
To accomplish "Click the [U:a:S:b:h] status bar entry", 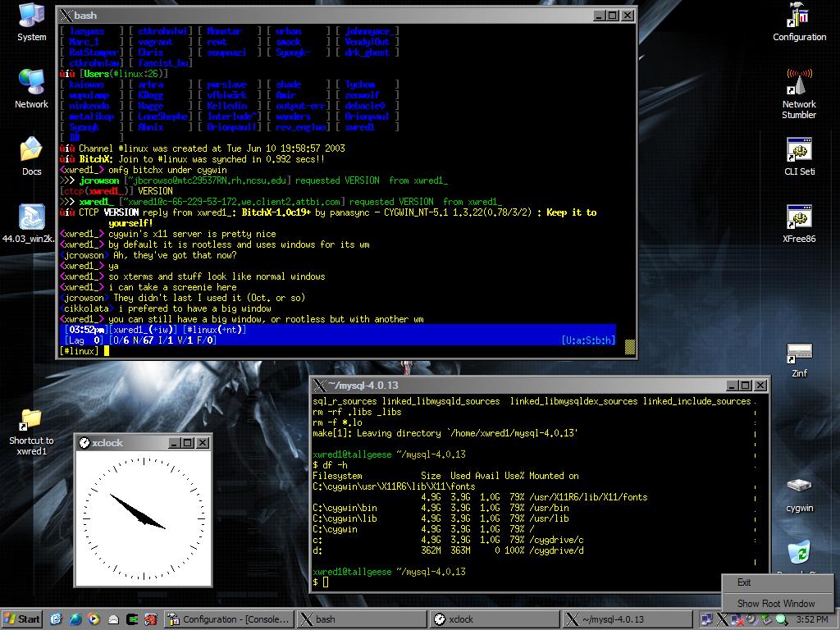I will click(588, 340).
